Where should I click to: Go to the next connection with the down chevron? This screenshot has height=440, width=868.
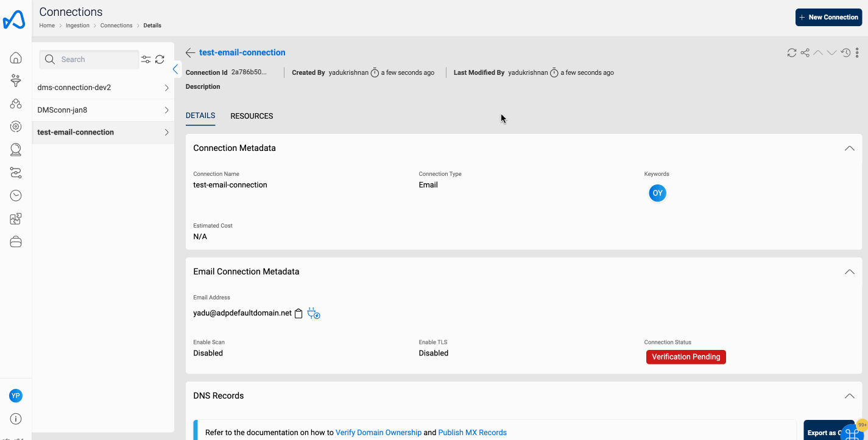click(x=831, y=53)
